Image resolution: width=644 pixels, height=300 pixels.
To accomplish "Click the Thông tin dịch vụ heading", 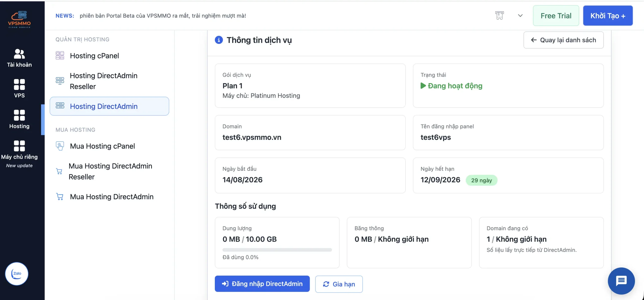I will 259,40.
